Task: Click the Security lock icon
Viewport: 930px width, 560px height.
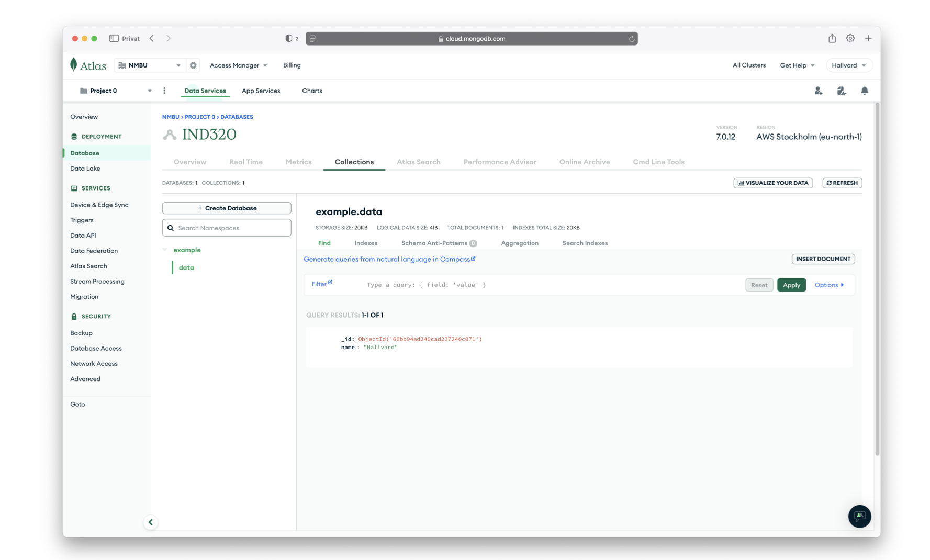Action: (74, 317)
